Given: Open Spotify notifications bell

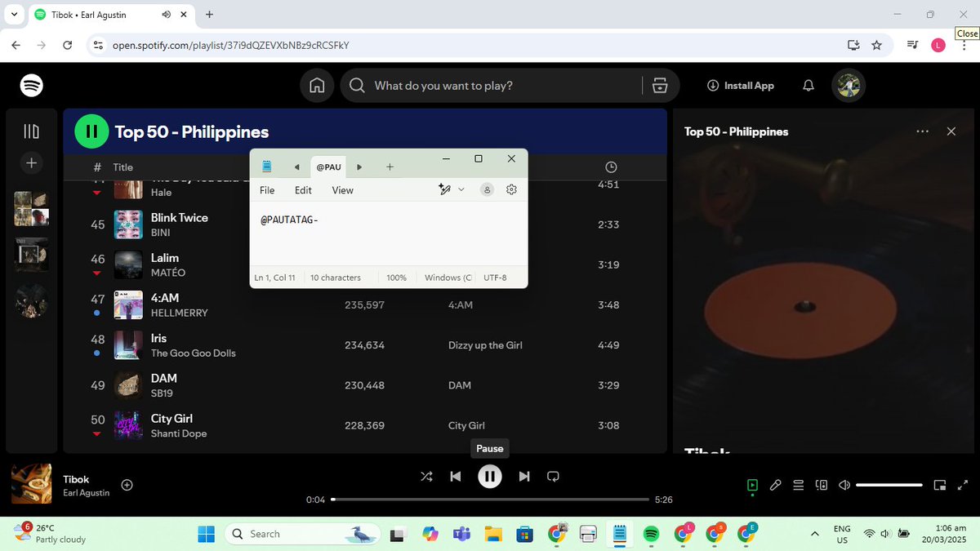Looking at the screenshot, I should point(808,86).
